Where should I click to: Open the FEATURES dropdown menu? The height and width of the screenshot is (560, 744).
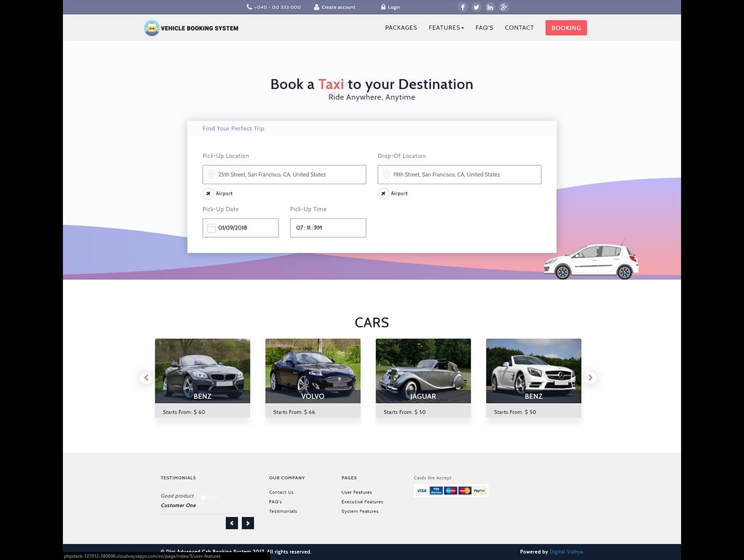click(446, 27)
